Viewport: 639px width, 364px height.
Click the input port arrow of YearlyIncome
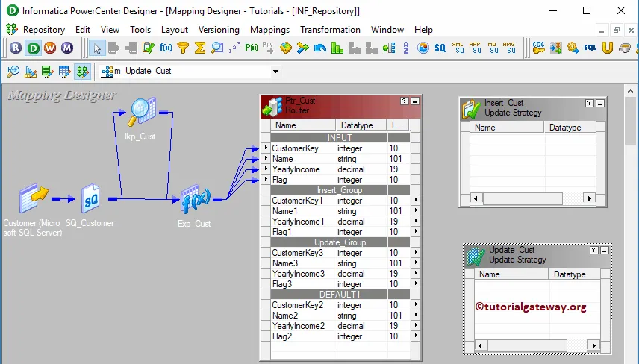[266, 169]
